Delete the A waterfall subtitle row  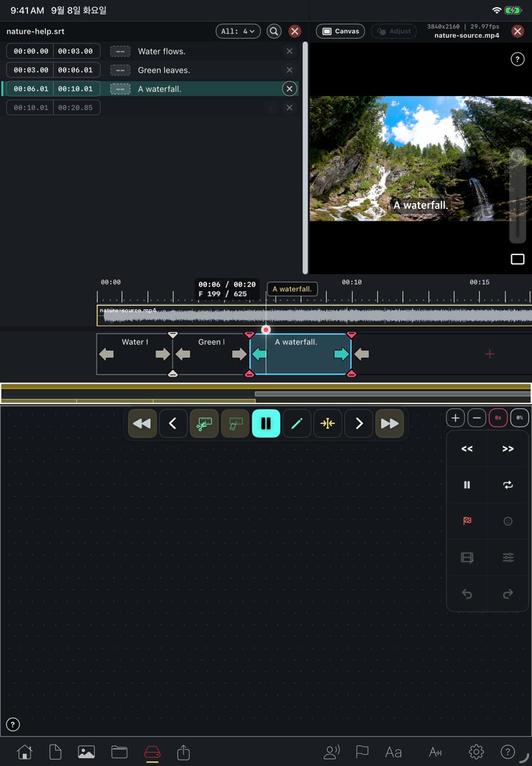(x=289, y=89)
